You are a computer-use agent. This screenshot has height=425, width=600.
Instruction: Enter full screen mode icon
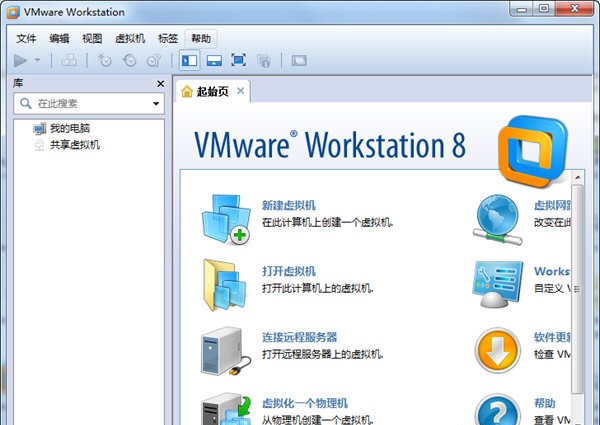click(x=238, y=60)
